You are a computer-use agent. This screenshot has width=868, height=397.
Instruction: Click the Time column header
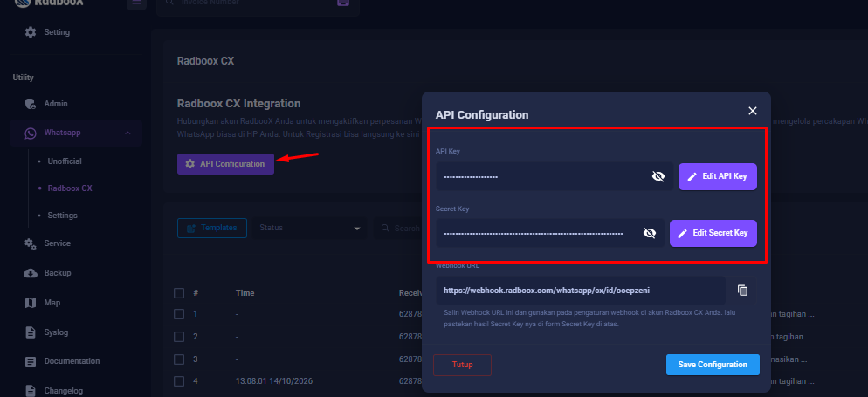click(245, 293)
